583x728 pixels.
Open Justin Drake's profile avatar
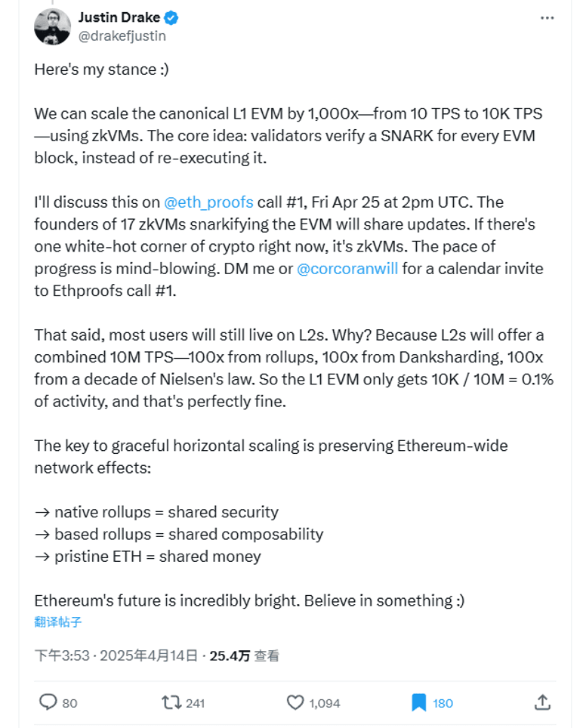pos(52,26)
